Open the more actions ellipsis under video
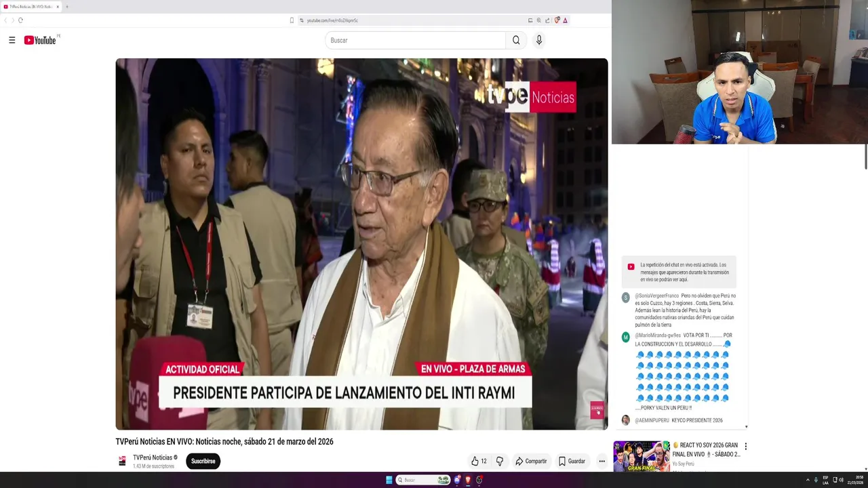Screen dimensions: 868x488 pyautogui.click(x=601, y=461)
